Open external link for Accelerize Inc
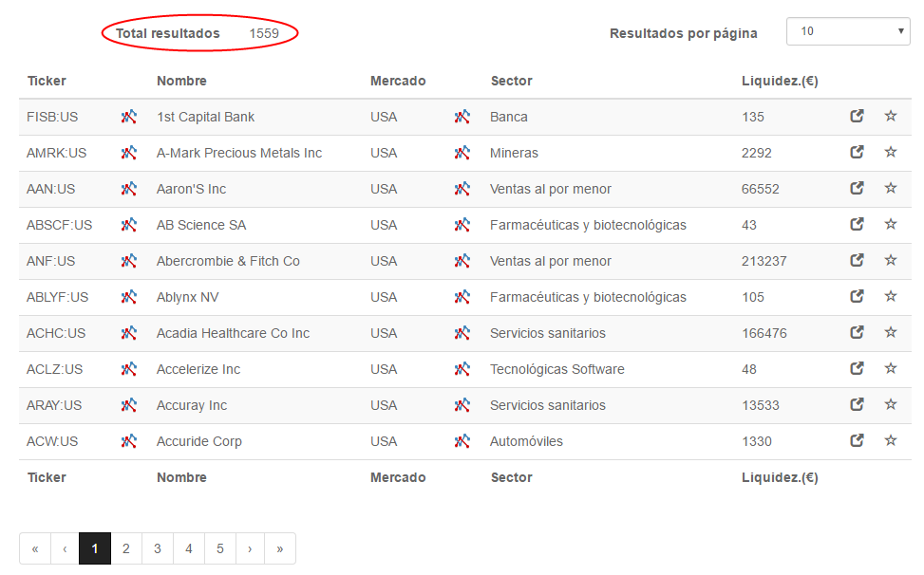 click(857, 368)
